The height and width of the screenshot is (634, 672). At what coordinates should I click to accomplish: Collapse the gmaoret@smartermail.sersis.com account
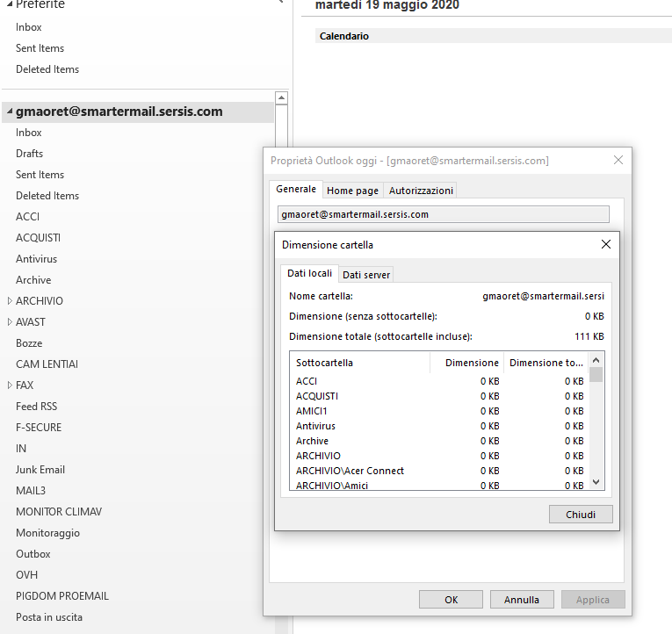[x=9, y=112]
